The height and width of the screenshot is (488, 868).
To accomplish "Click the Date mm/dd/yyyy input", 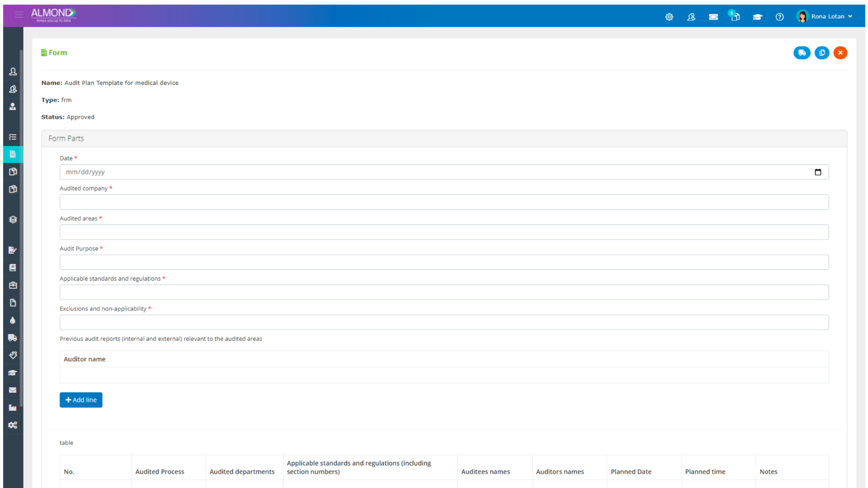I will point(444,172).
